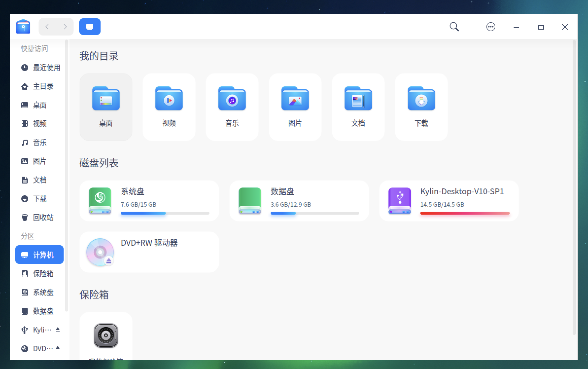Viewport: 588px width, 369px height.
Task: Maximize the file manager window
Action: pyautogui.click(x=541, y=27)
